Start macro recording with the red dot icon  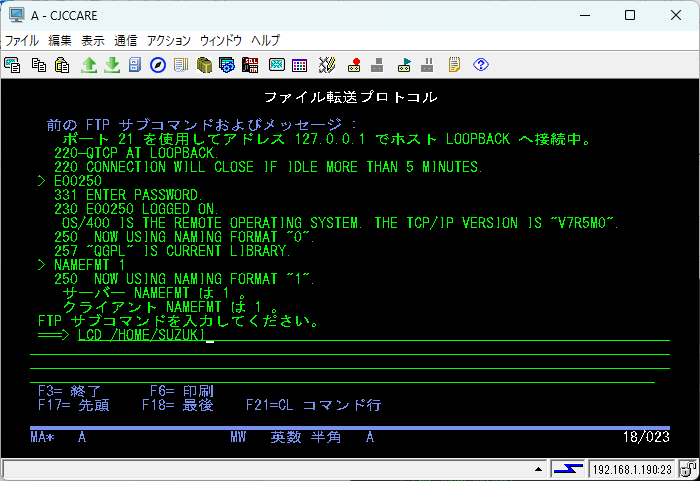(x=354, y=65)
